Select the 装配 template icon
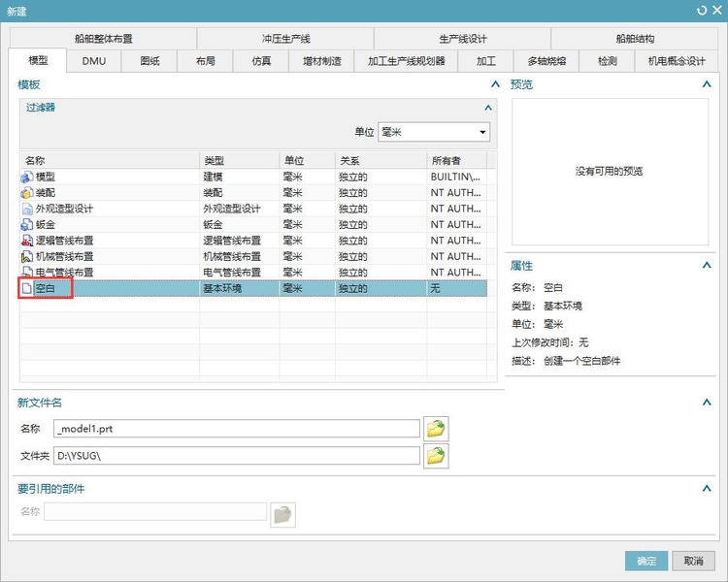Screen dimensions: 728x582 click(27, 193)
